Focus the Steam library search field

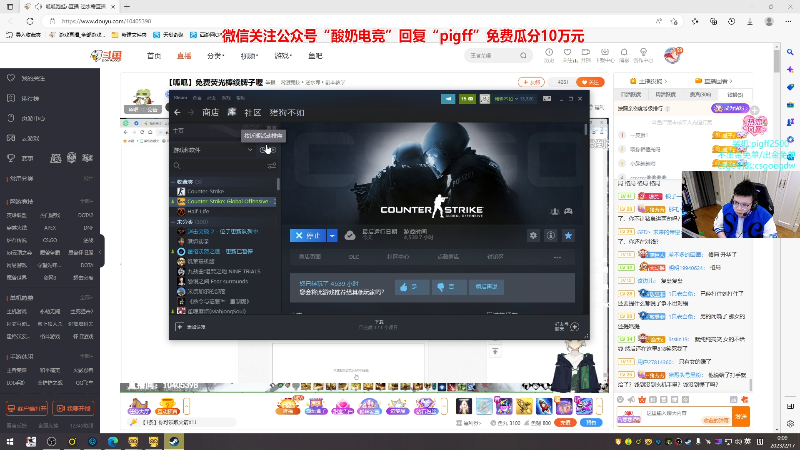[219, 166]
